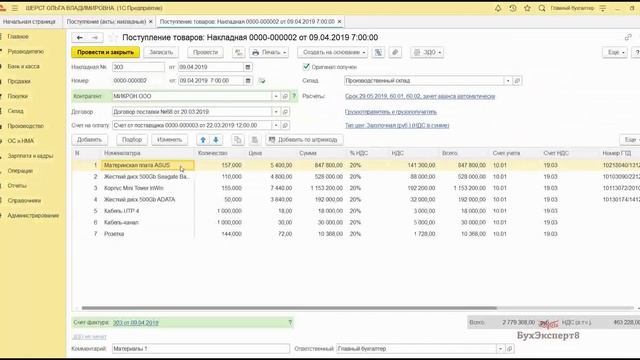Copy selected table row icon
640x360 pixels.
pos(237,140)
